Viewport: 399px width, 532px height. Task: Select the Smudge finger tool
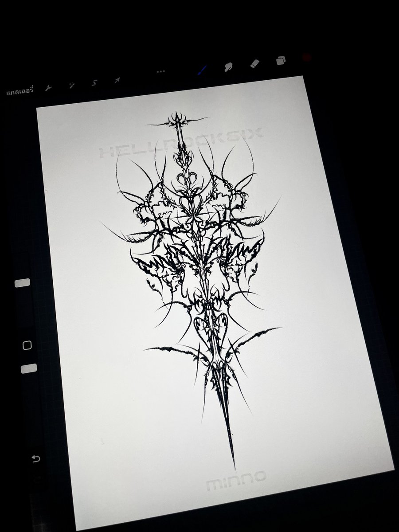228,66
